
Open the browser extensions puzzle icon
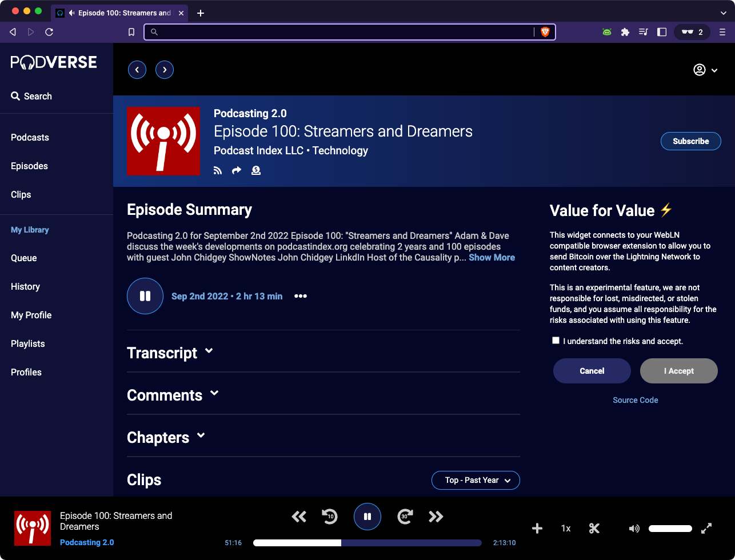click(x=625, y=32)
